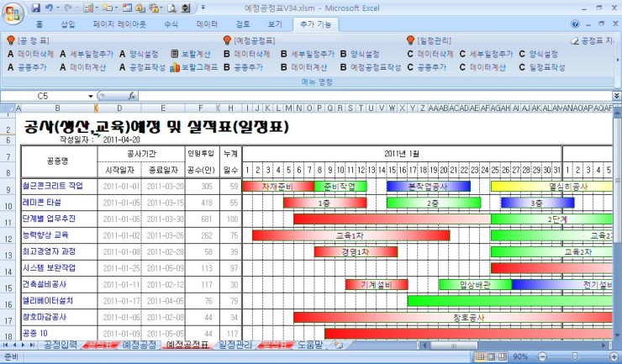622x364 pixels.
Task: Click inside the formula bar input
Action: pyautogui.click(x=375, y=96)
